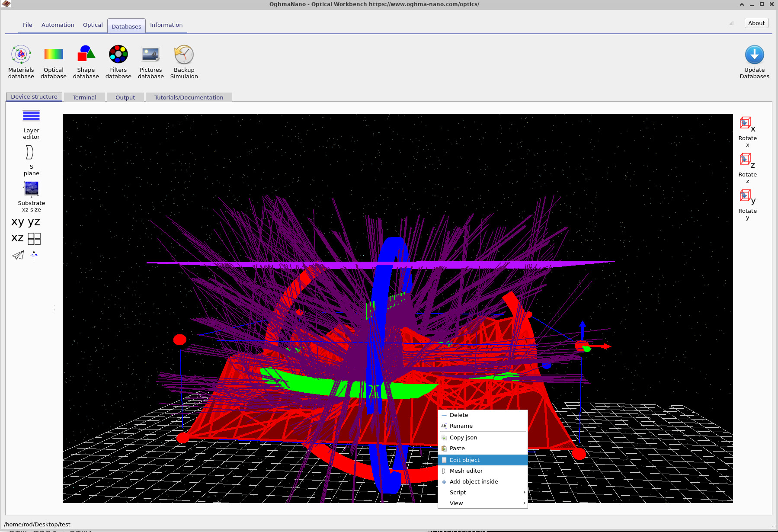Open the Filters database
This screenshot has height=532, width=778.
point(118,61)
